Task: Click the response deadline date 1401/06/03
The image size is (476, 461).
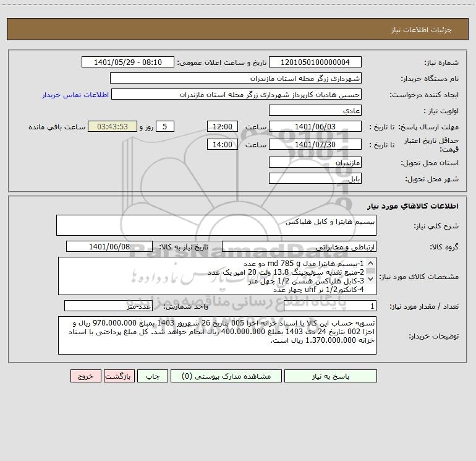Action: point(315,126)
